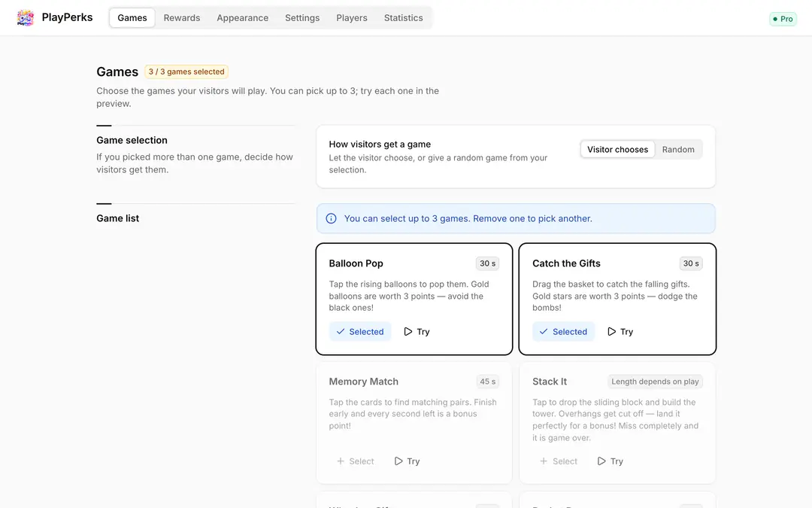The height and width of the screenshot is (508, 812).
Task: Click the Pro plan badge
Action: pyautogui.click(x=783, y=19)
